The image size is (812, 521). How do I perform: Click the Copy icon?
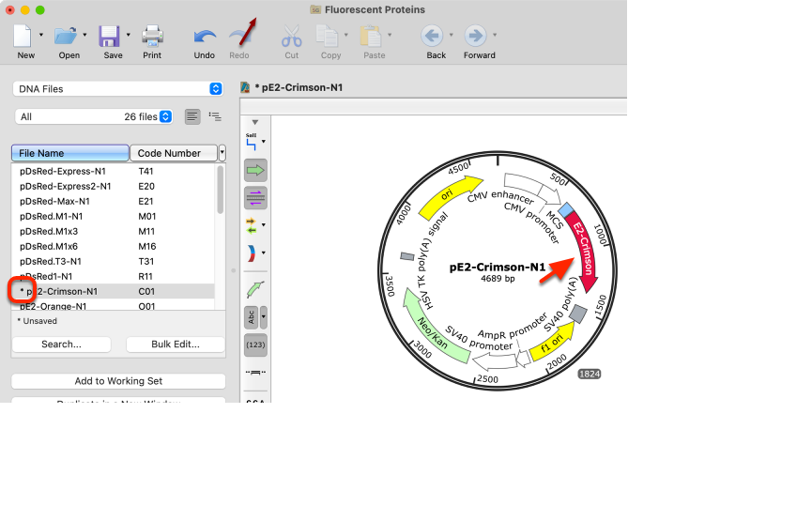[x=328, y=37]
